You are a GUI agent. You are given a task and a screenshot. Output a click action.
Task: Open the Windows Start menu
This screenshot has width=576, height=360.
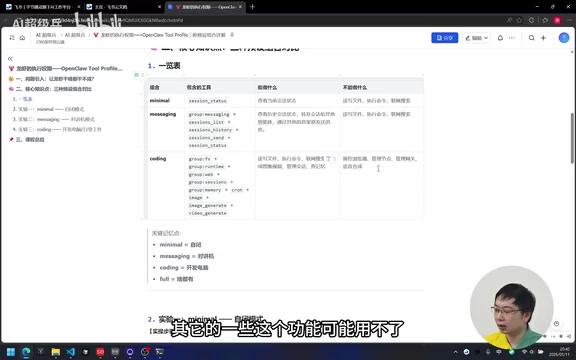pyautogui.click(x=11, y=352)
